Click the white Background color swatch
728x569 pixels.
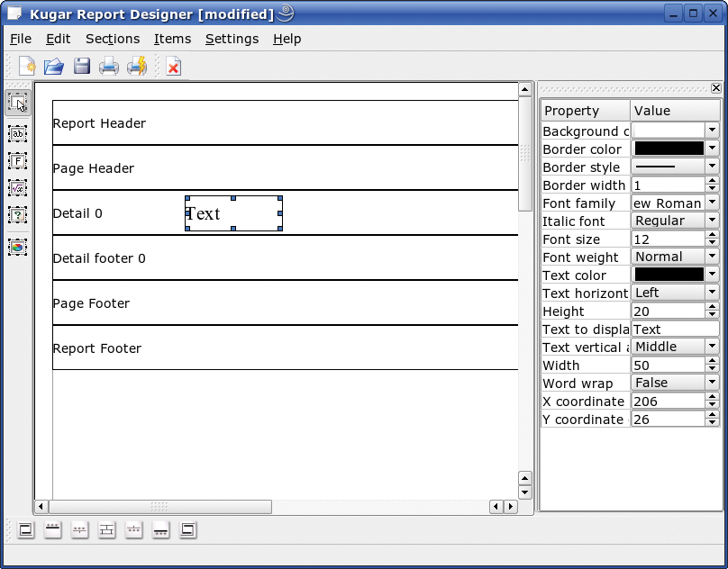tap(669, 131)
